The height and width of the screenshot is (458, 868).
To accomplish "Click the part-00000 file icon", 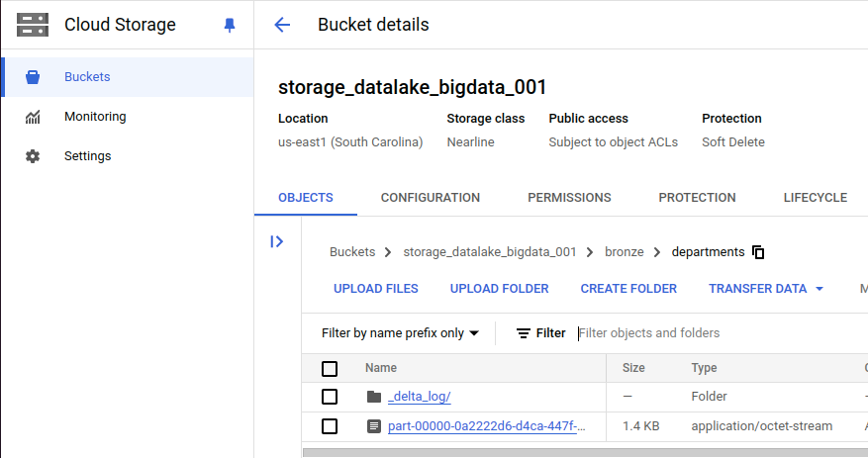I will pyautogui.click(x=374, y=426).
